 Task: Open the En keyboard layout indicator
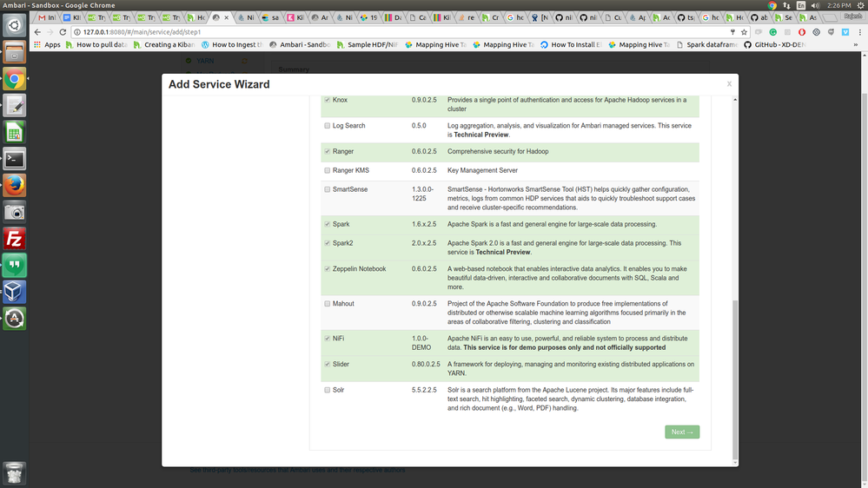tap(801, 5)
